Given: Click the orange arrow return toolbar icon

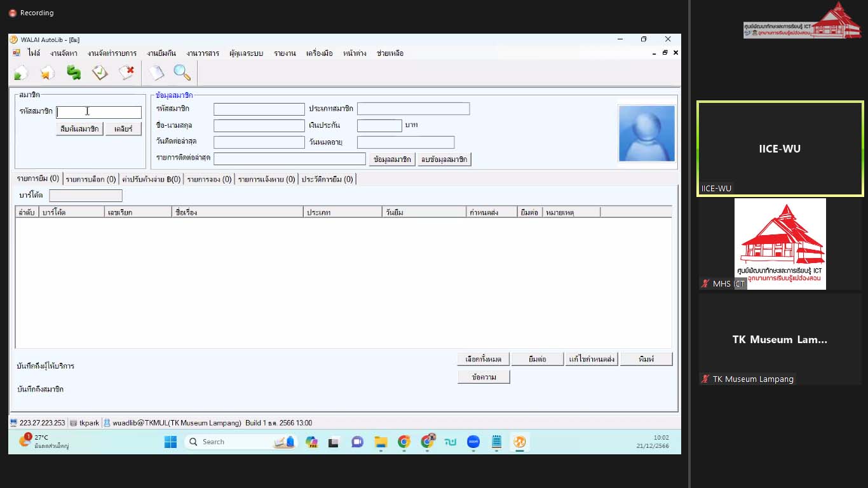Looking at the screenshot, I should coord(48,74).
